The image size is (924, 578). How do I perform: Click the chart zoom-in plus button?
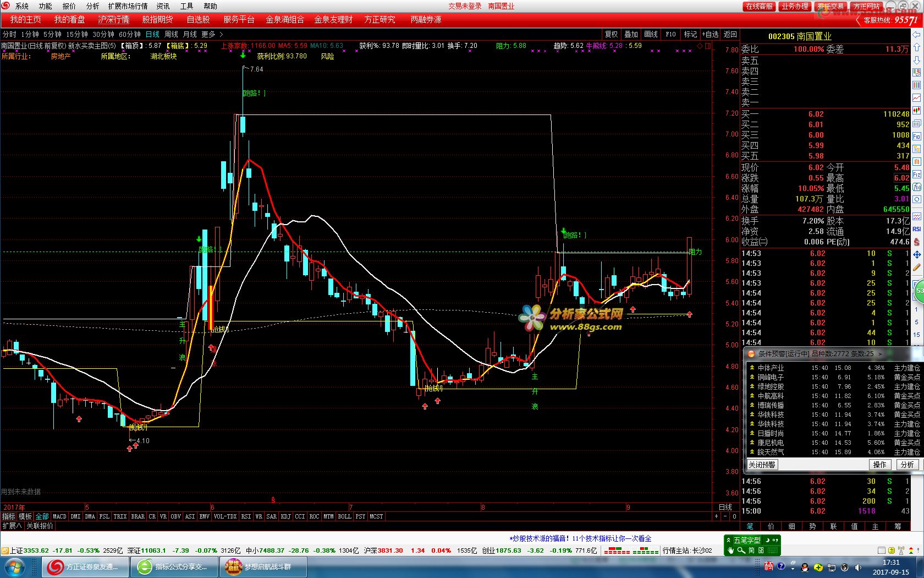coord(716,516)
